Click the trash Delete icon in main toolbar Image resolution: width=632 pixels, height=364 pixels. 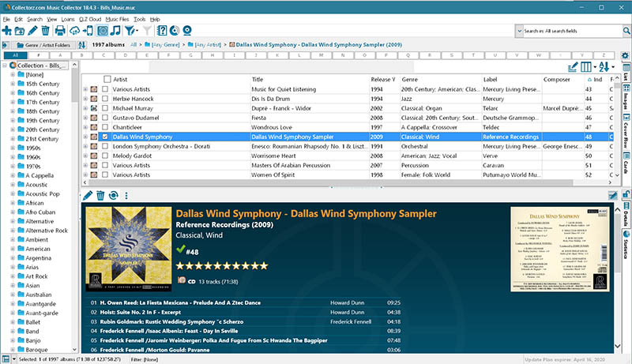point(46,31)
